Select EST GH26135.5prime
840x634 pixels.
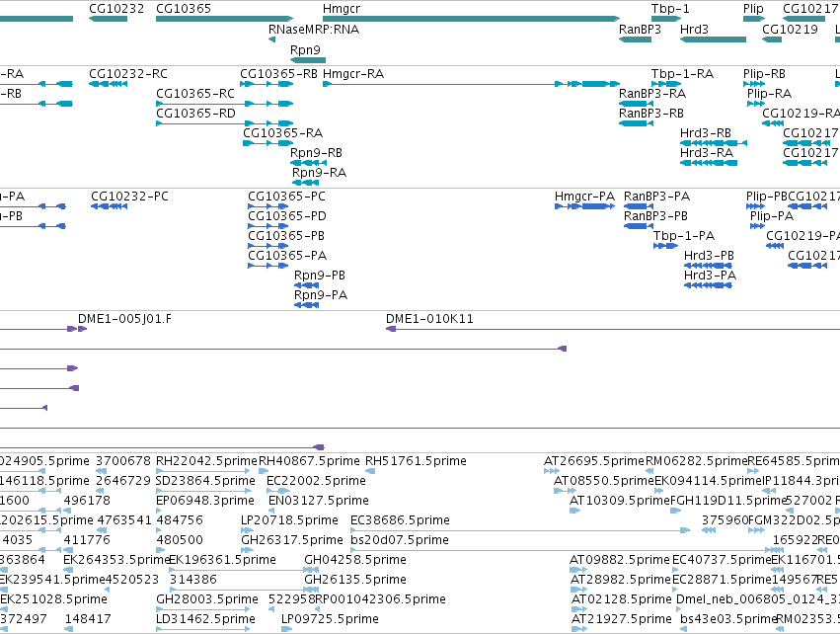point(355,580)
